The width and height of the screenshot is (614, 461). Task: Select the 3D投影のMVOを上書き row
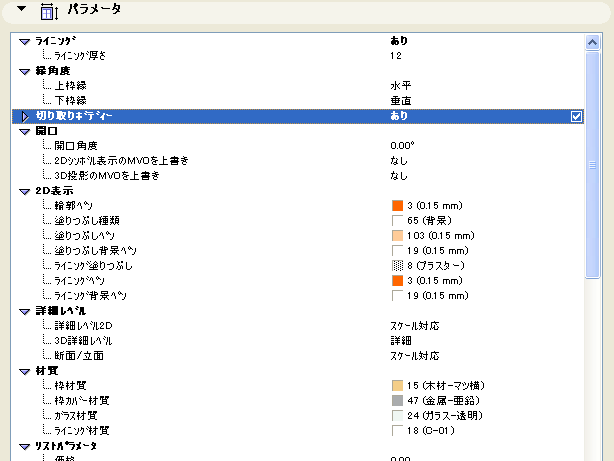coord(298,175)
